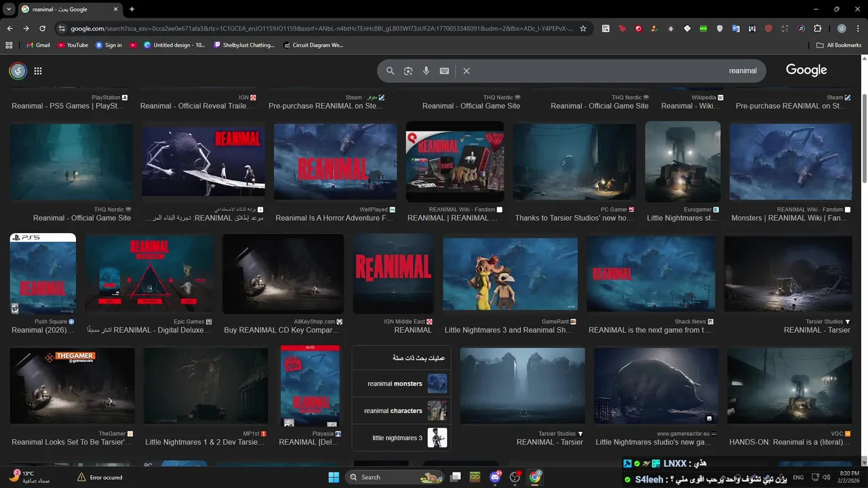This screenshot has height=488, width=868.
Task: Open PC Gamer Tarsier Studios image result
Action: tap(574, 161)
